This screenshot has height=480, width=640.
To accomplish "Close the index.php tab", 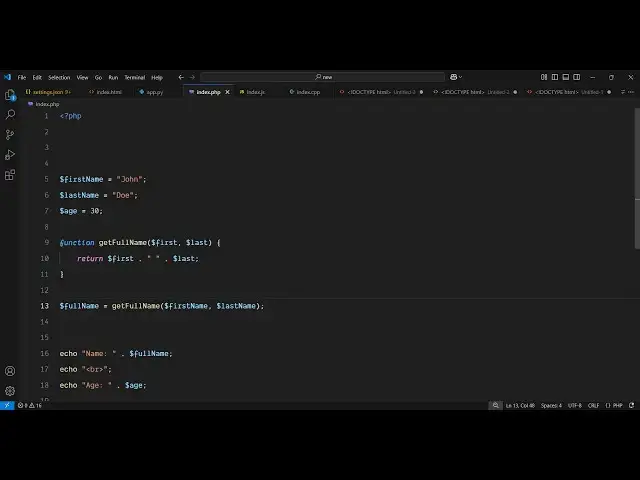I will (x=227, y=92).
